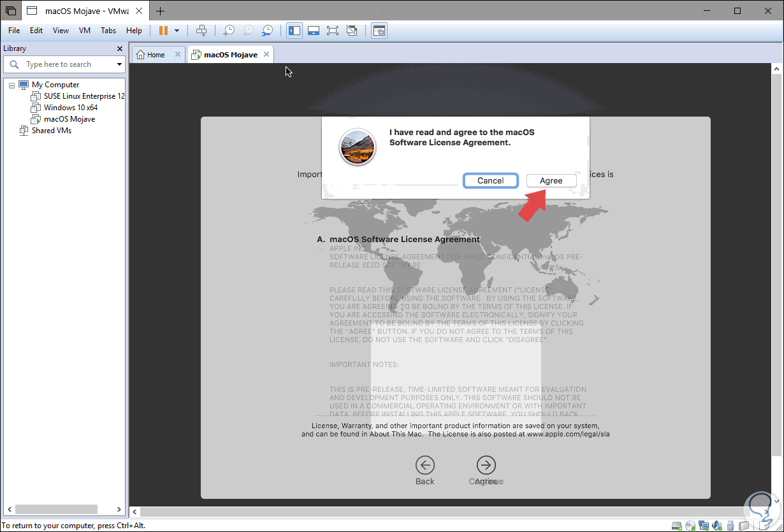Open the library search filter dropdown
The height and width of the screenshot is (532, 784).
tap(119, 64)
